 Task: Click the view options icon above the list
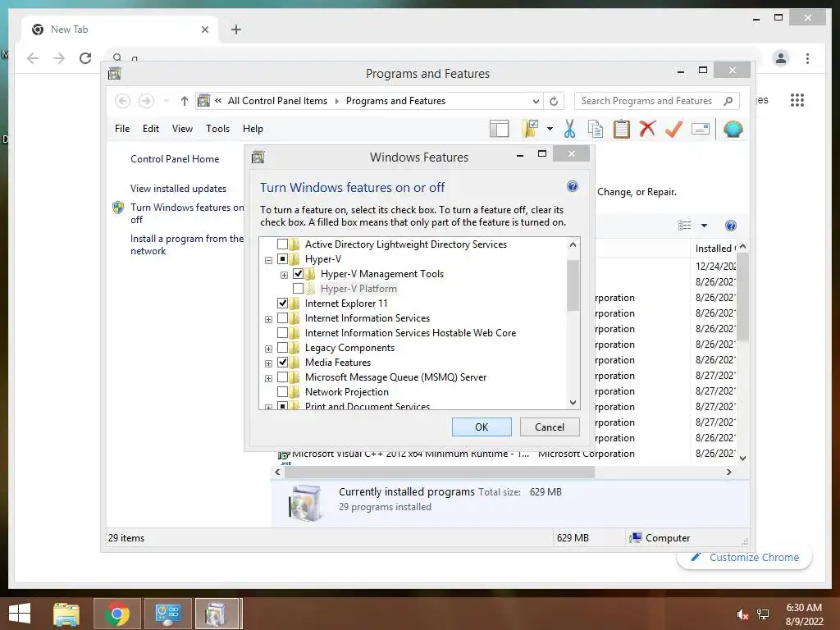(x=684, y=226)
